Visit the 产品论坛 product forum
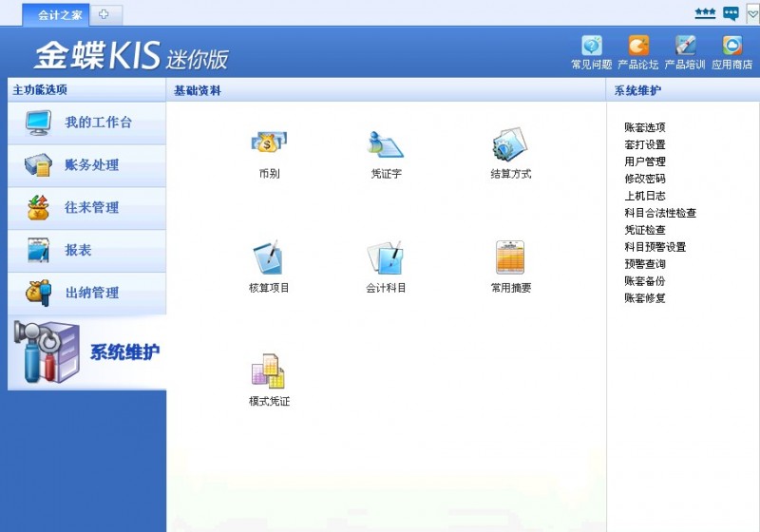 tap(638, 46)
